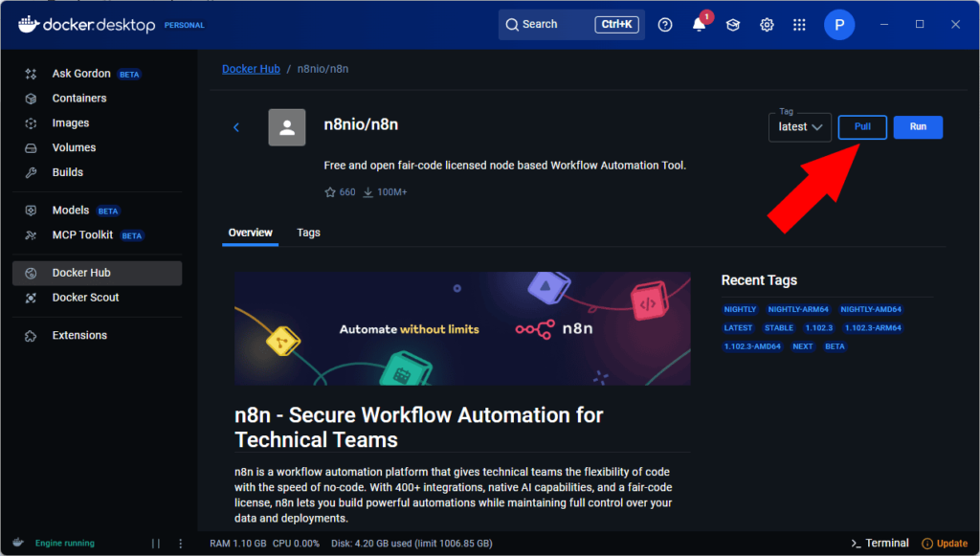
Task: Click the Images sidebar icon
Action: coord(31,123)
